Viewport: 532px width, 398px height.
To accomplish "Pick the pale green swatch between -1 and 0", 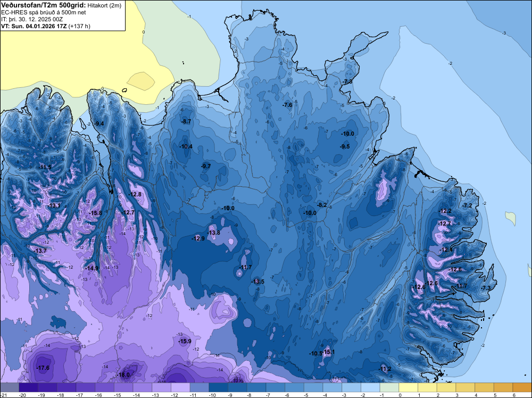I will click(389, 387).
